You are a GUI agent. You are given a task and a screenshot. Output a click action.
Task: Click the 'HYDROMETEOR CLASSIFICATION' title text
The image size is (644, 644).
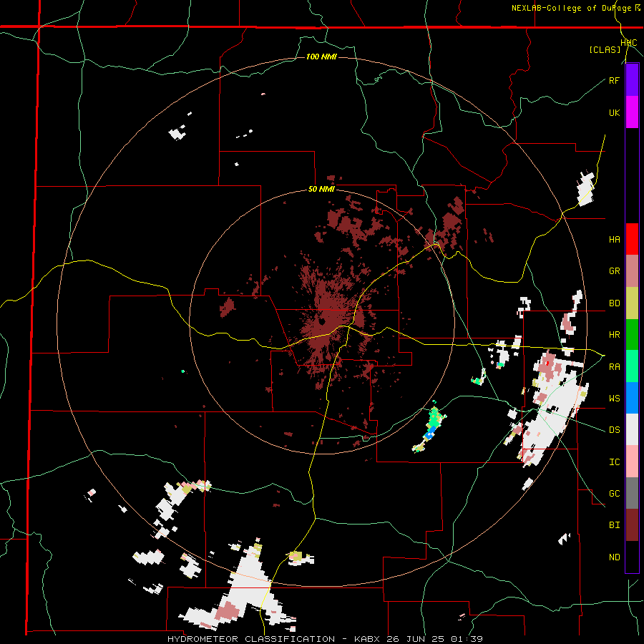coord(251,639)
